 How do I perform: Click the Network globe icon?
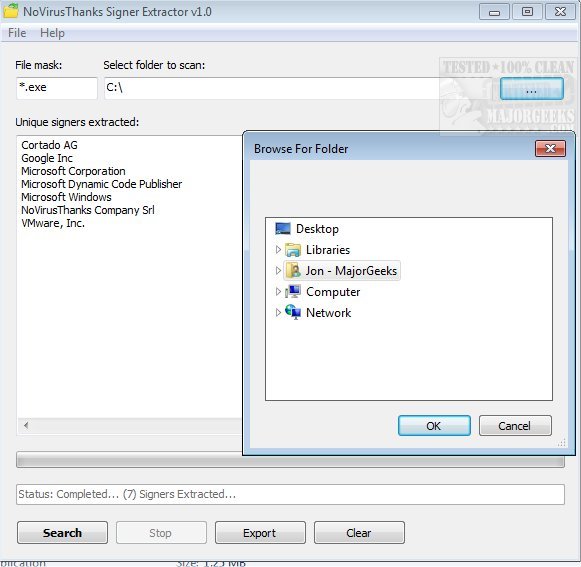pyautogui.click(x=293, y=312)
